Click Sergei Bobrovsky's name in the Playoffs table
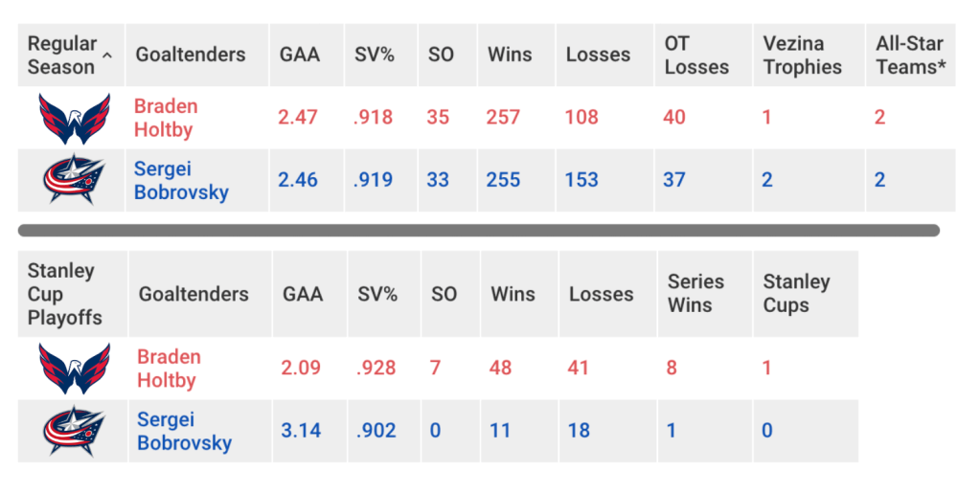Viewport: 980px width, 493px height. (184, 431)
